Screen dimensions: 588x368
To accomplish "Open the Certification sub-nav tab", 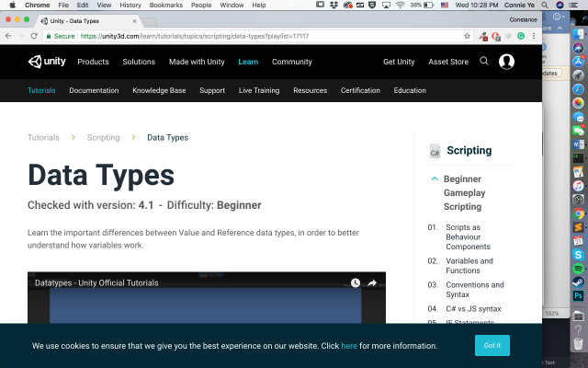I will pos(360,90).
